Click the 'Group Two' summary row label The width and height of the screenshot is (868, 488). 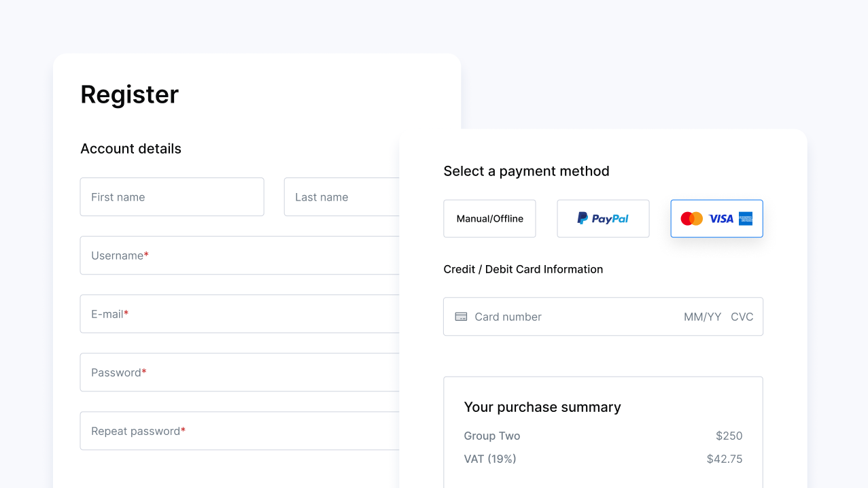click(x=492, y=436)
